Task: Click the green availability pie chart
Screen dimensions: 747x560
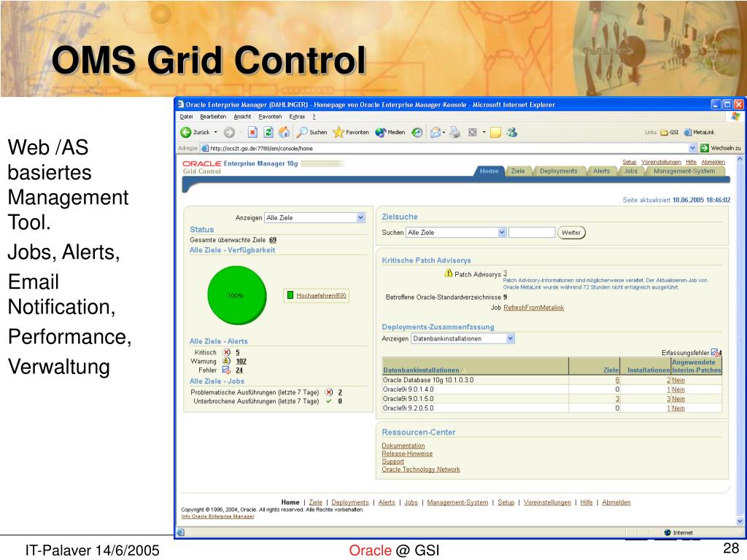Action: (x=237, y=295)
